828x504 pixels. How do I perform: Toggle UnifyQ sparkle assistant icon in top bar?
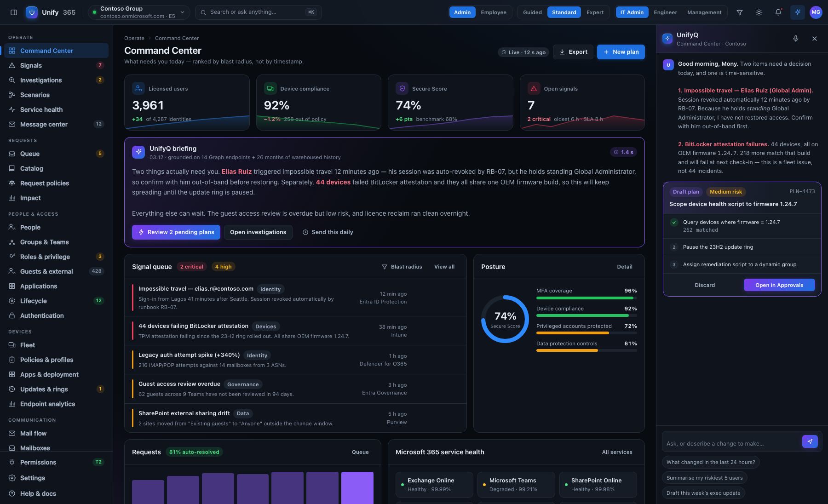(798, 12)
